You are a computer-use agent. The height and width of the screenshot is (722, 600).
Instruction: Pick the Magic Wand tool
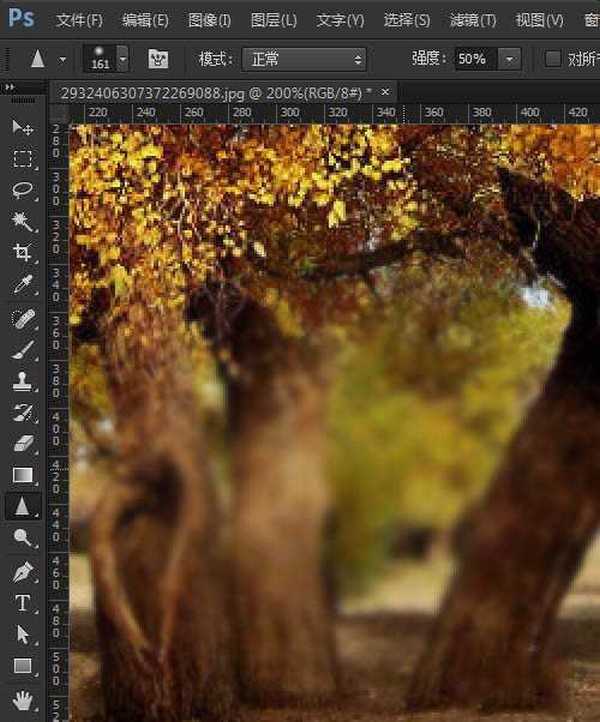pos(22,221)
